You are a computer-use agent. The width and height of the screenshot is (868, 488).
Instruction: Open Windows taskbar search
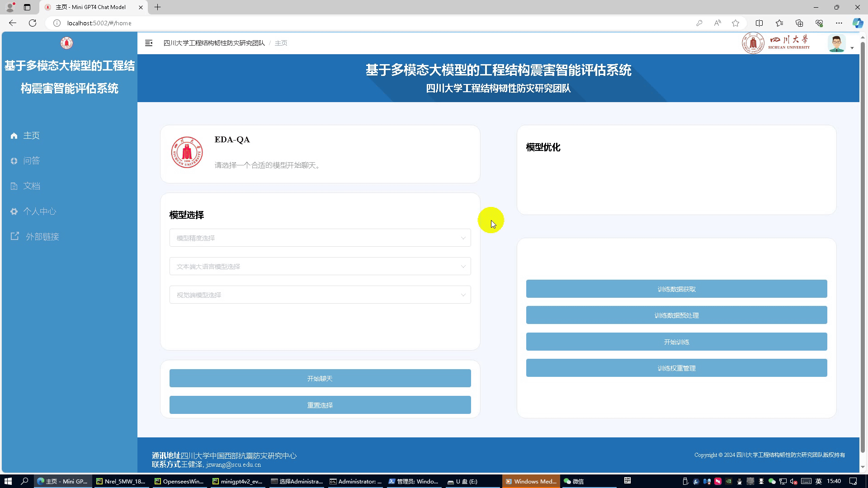[25, 481]
